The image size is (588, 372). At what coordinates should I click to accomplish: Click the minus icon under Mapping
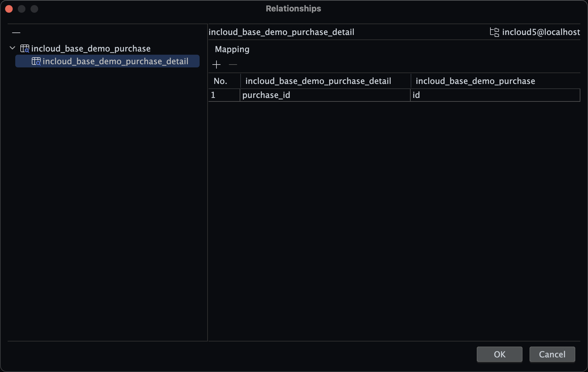233,65
